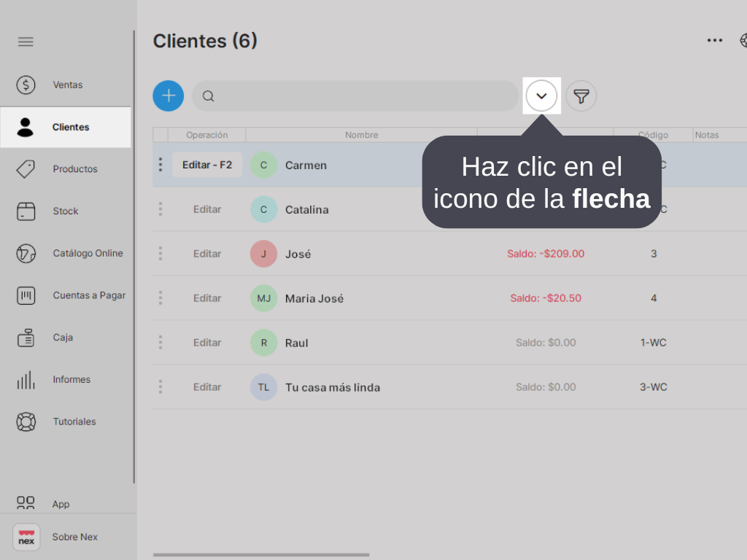Viewport: 747px width, 560px height.
Task: Click Catalina's teal C avatar
Action: 263,209
